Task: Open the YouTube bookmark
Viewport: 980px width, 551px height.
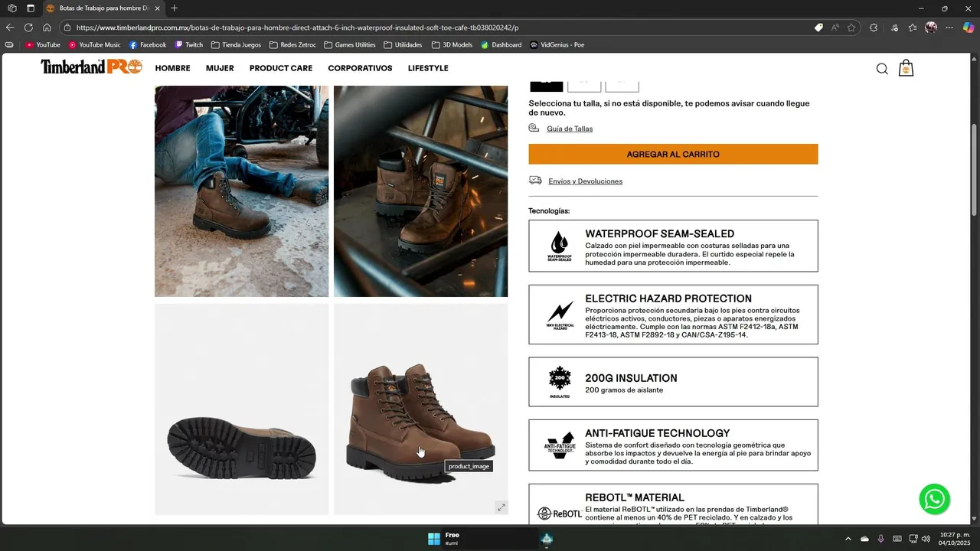Action: pos(42,45)
